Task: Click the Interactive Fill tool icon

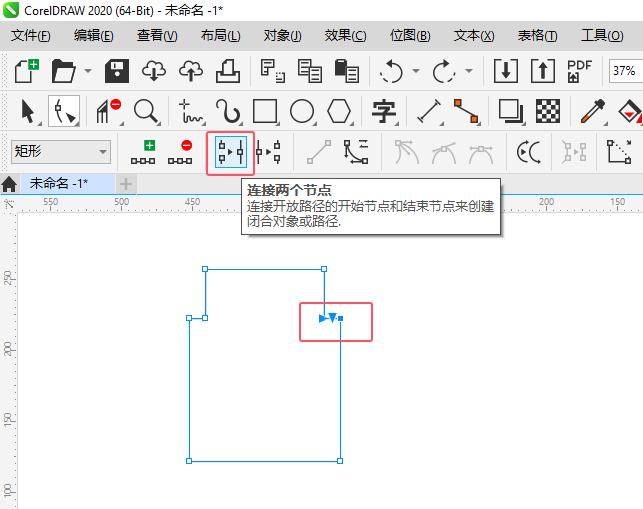Action: 630,111
